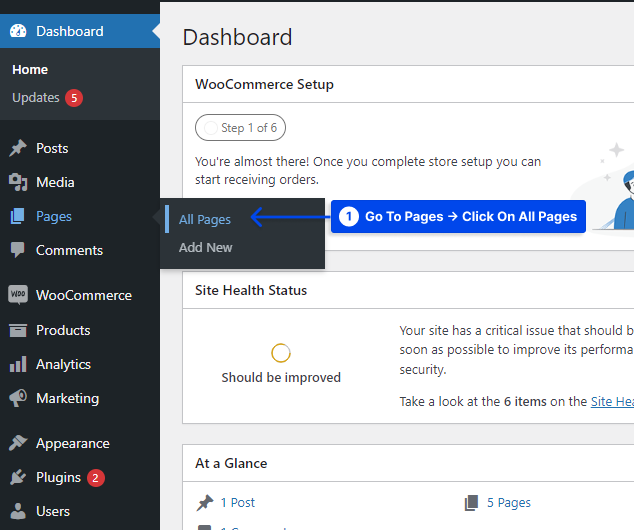
Task: Open the 1 Post link
Action: (x=238, y=503)
